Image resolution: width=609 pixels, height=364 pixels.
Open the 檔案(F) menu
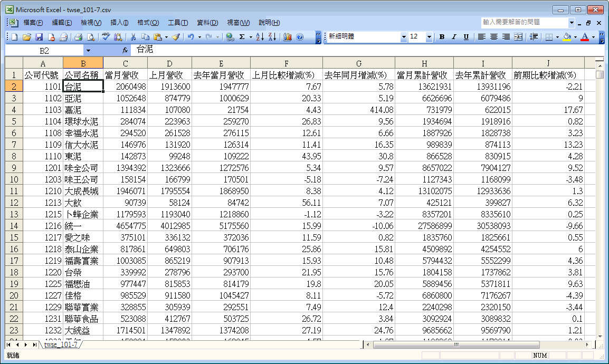pyautogui.click(x=33, y=23)
